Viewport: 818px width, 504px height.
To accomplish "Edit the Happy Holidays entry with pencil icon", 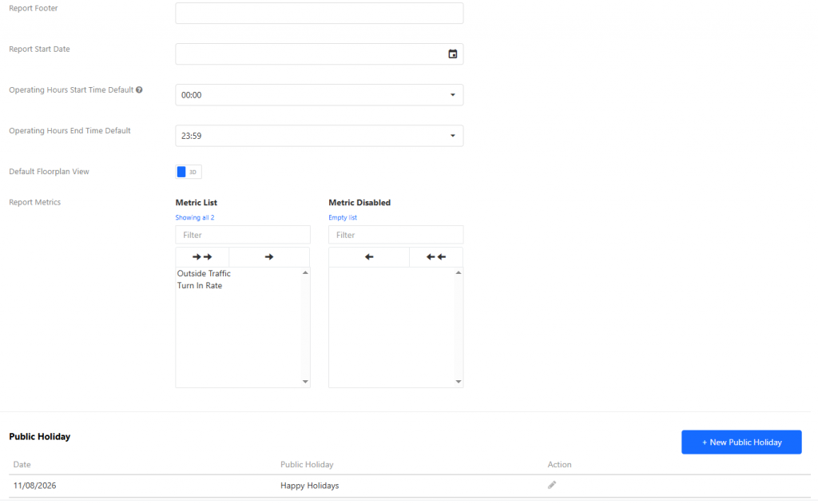I will point(551,485).
